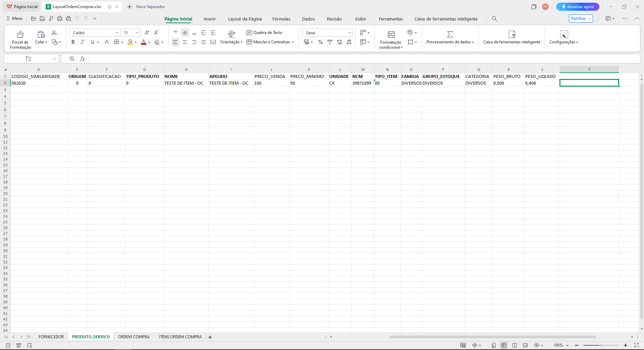This screenshot has height=350, width=644.
Task: Click the Open folder icon in quick toolbar
Action: [x=33, y=18]
